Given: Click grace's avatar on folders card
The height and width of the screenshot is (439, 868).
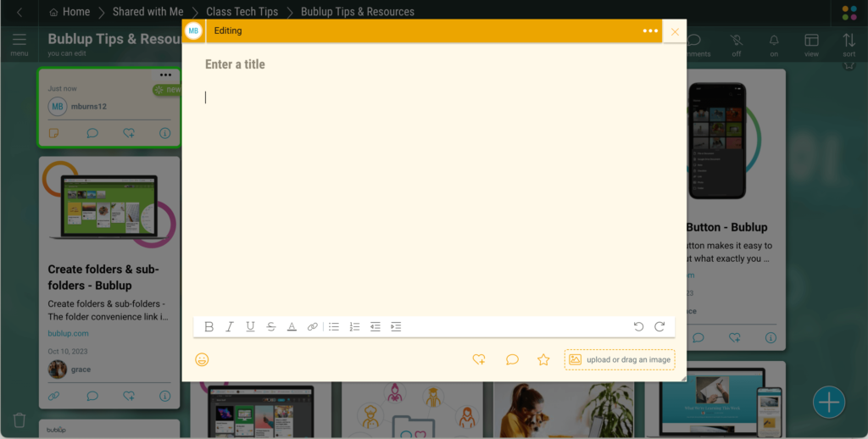Looking at the screenshot, I should click(x=57, y=370).
